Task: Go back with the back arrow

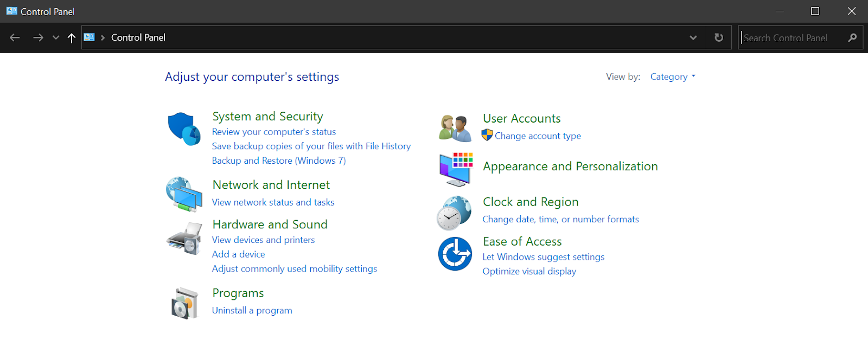Action: click(15, 37)
